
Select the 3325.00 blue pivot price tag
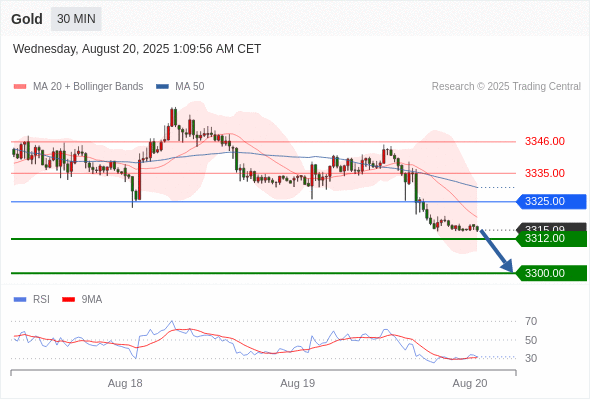551,201
